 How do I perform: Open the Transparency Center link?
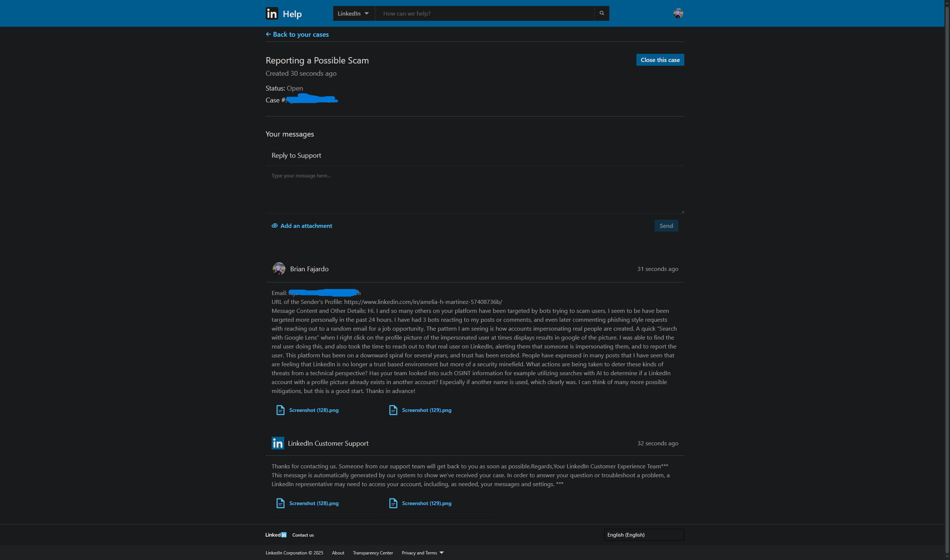373,553
